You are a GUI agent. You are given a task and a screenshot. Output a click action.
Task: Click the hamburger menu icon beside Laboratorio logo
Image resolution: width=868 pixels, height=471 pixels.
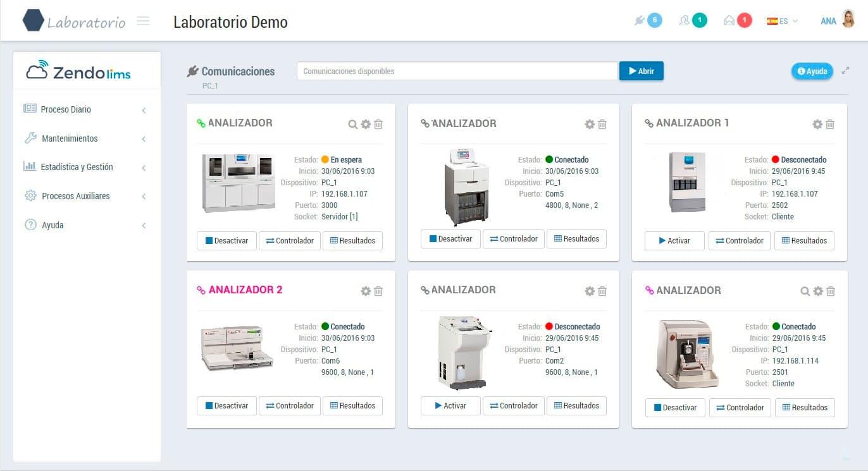click(x=143, y=21)
